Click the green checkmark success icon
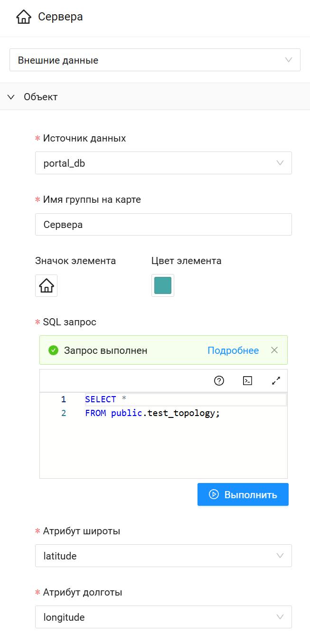Viewport: 310px width, 644px height. pos(53,350)
